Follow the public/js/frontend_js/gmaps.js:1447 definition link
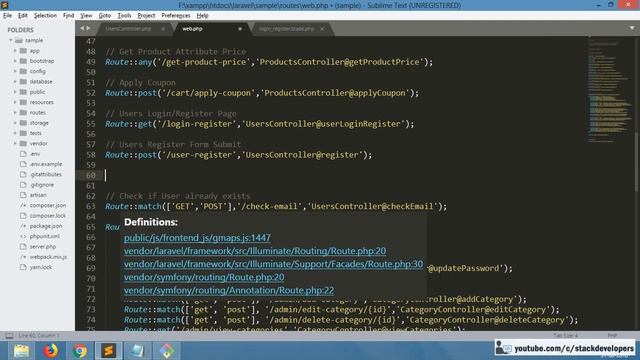This screenshot has height=360, width=640. tap(197, 238)
